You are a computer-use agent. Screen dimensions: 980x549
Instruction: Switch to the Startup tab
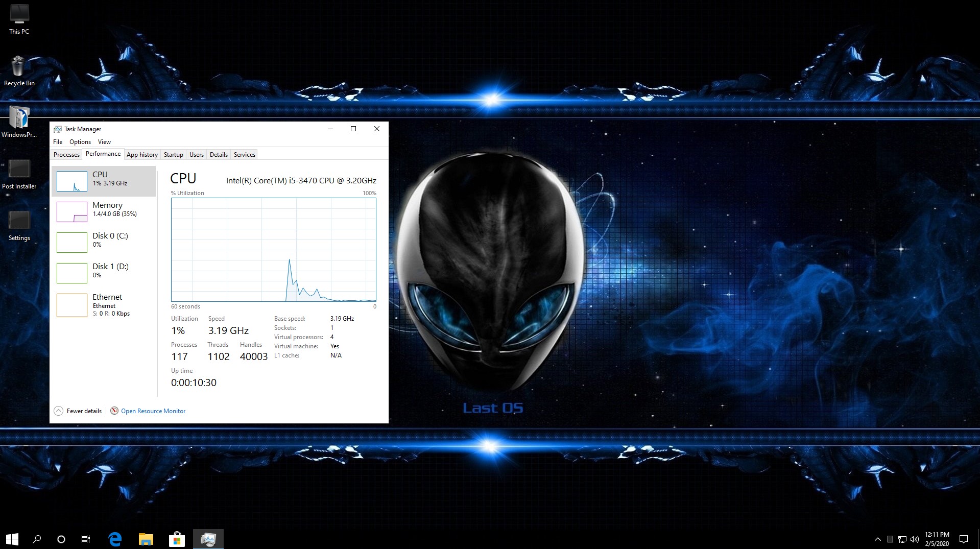coord(174,155)
